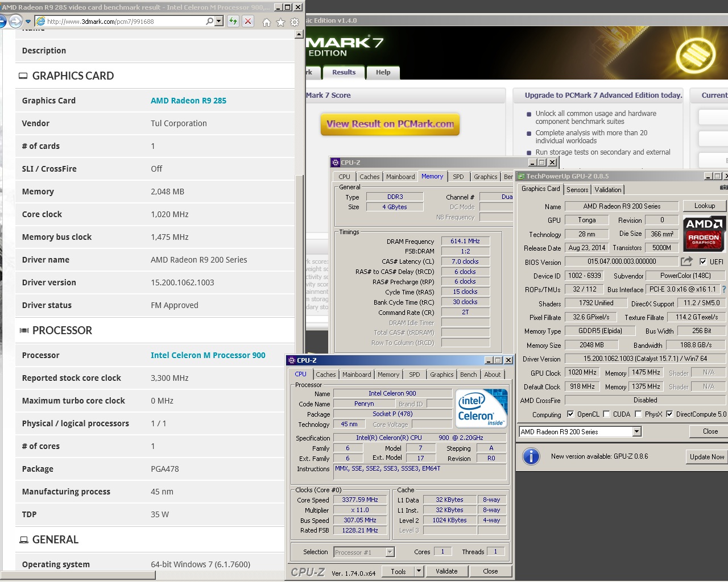Open the address bar autocomplete dropdown
The height and width of the screenshot is (582, 728).
click(x=219, y=21)
